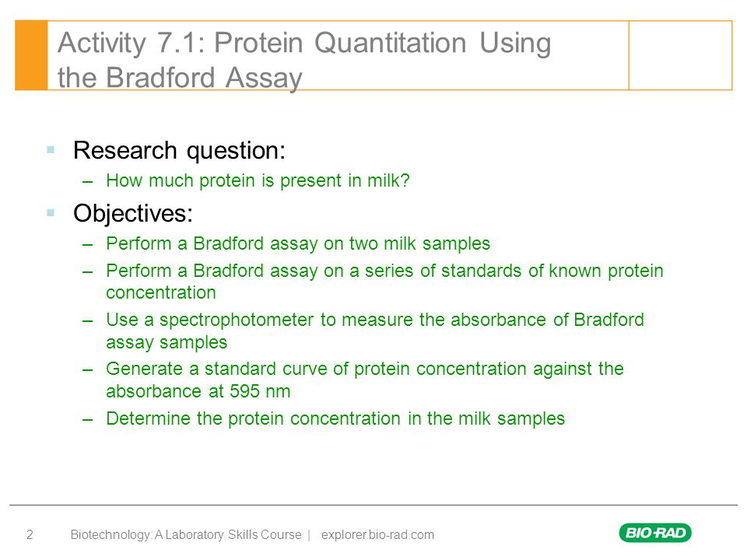Click the bullet beside Research question

pyautogui.click(x=51, y=150)
